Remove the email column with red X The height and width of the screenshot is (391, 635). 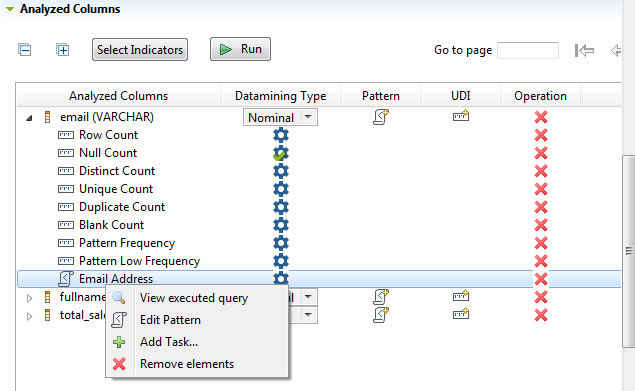pyautogui.click(x=541, y=117)
